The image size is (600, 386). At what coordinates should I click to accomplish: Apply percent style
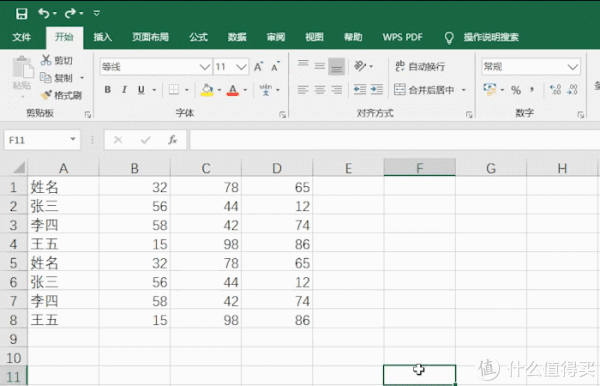pos(516,90)
